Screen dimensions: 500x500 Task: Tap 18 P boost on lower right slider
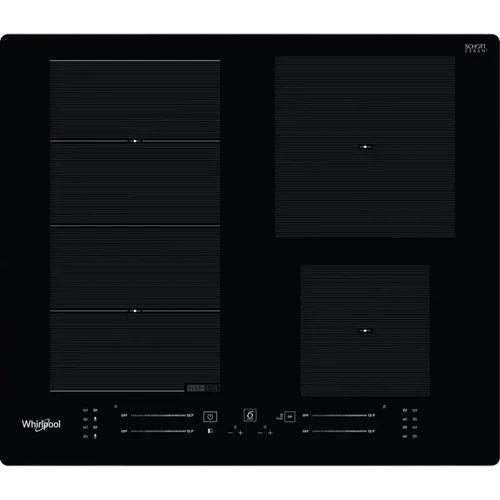pyautogui.click(x=371, y=431)
